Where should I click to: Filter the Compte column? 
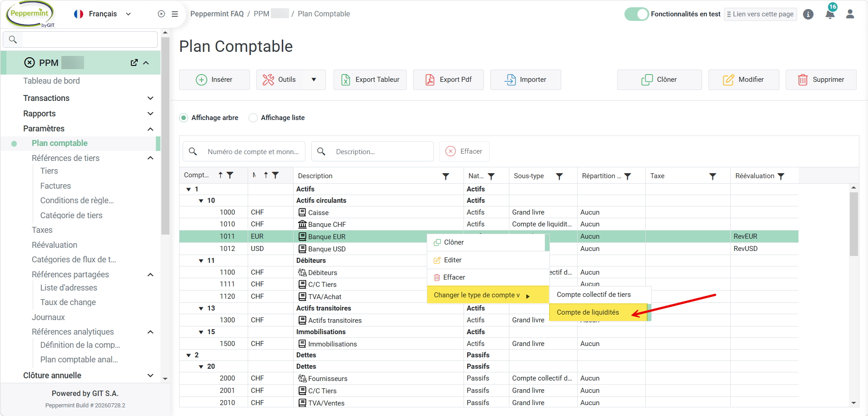[x=230, y=175]
